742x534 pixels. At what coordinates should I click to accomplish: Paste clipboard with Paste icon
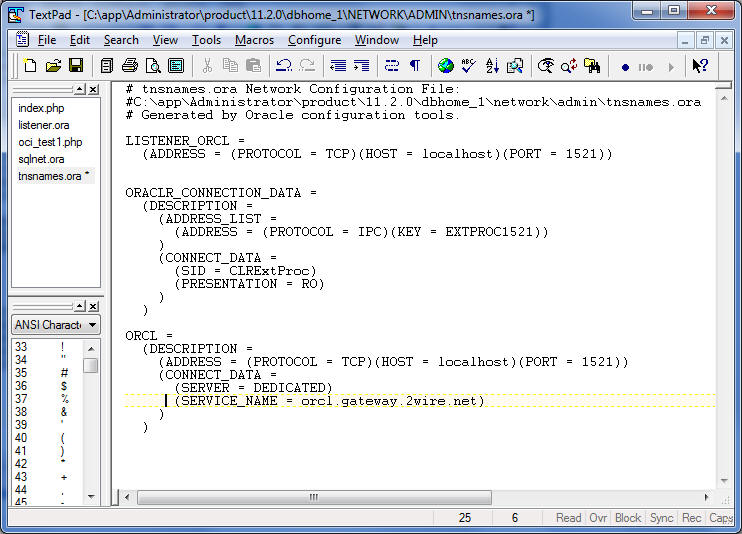point(253,66)
